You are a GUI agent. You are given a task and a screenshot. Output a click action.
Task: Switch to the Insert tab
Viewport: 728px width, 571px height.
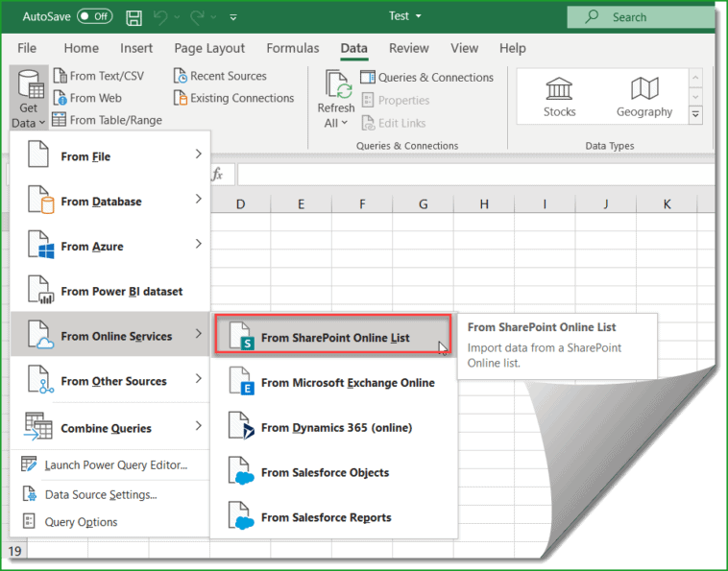click(136, 48)
